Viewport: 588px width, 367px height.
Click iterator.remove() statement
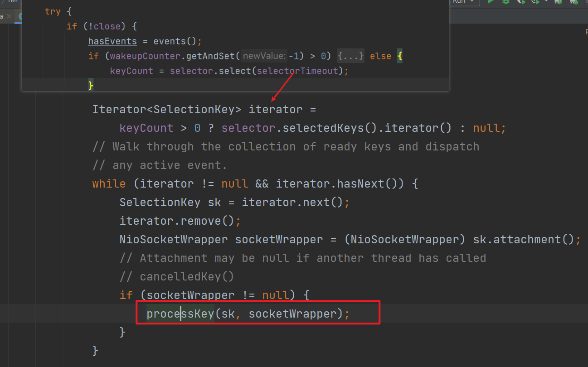pyautogui.click(x=180, y=221)
